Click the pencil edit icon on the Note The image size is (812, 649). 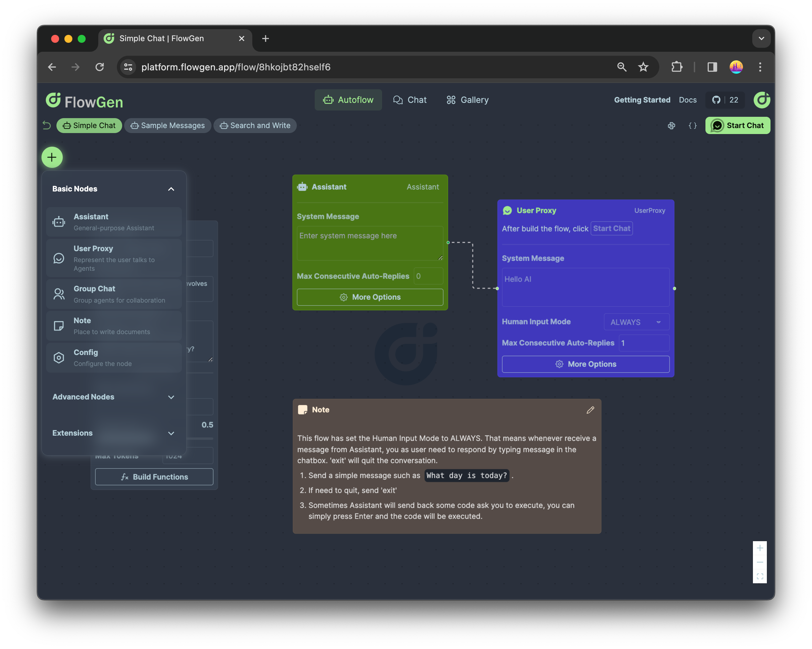[x=590, y=410]
